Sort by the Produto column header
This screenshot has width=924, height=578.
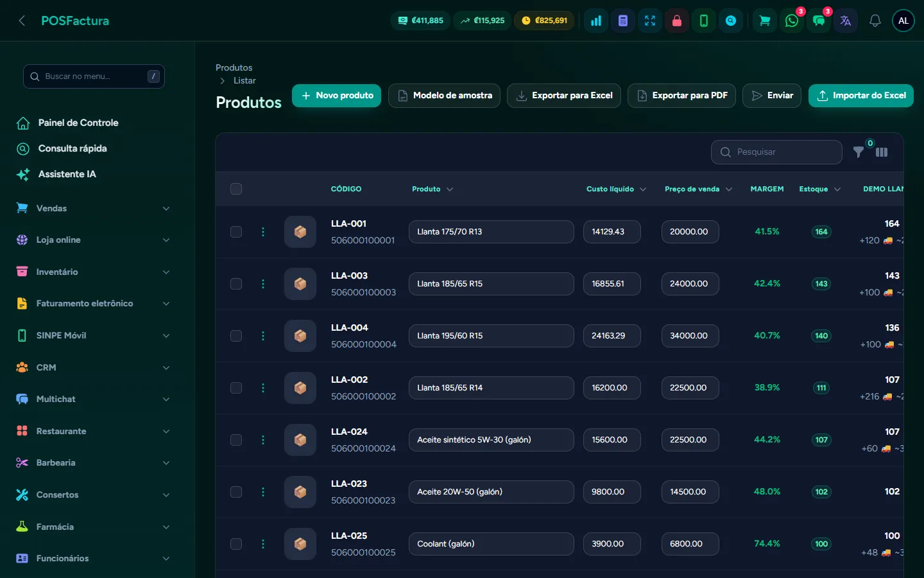pyautogui.click(x=432, y=189)
